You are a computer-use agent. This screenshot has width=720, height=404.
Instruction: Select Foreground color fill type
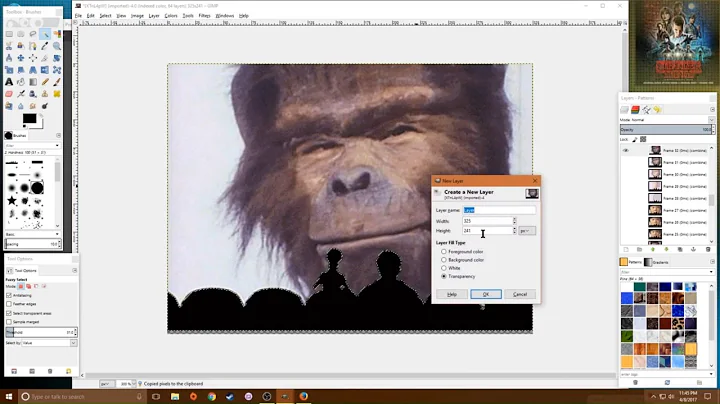(x=444, y=252)
